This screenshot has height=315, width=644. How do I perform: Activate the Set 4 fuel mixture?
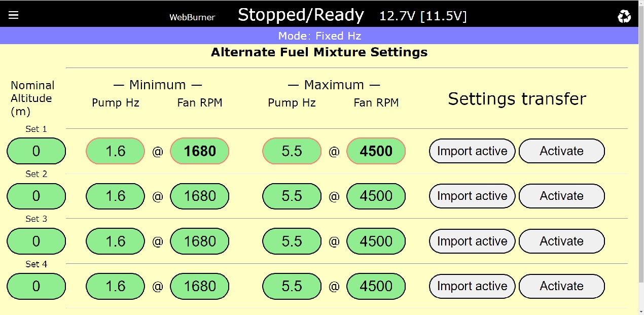[x=561, y=287]
